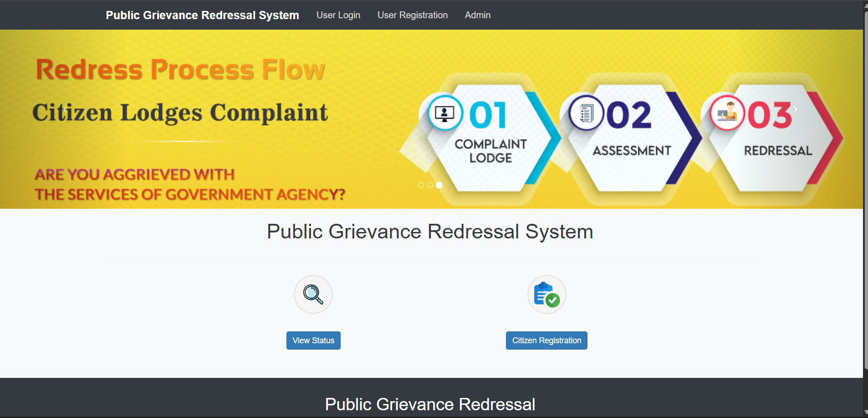The width and height of the screenshot is (868, 418).
Task: Select the first carousel indicator dot
Action: (420, 185)
